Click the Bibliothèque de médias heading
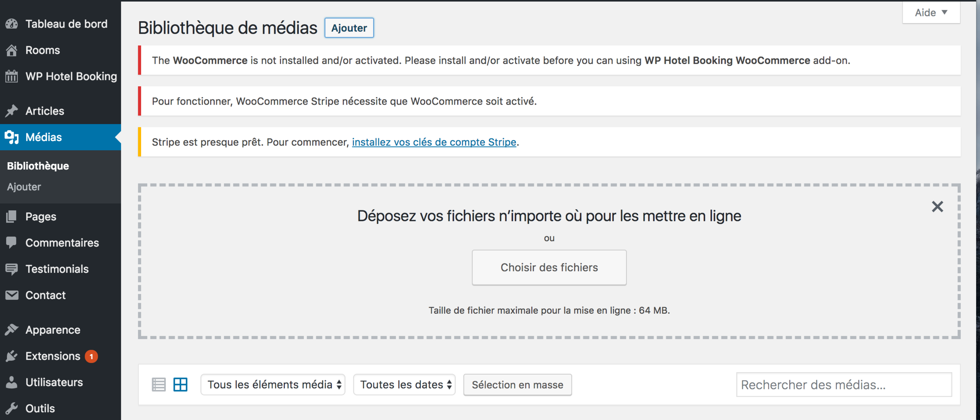Image resolution: width=980 pixels, height=420 pixels. 228,28
